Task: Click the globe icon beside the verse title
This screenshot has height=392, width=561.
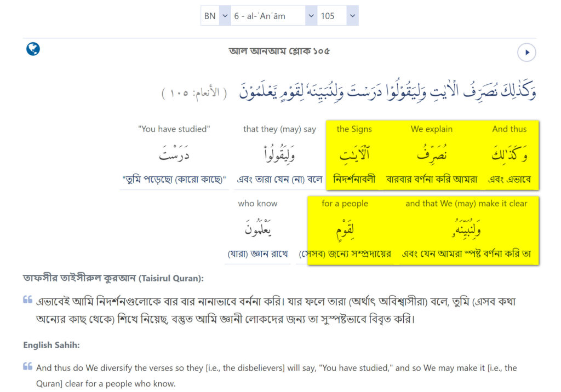Action: (33, 49)
